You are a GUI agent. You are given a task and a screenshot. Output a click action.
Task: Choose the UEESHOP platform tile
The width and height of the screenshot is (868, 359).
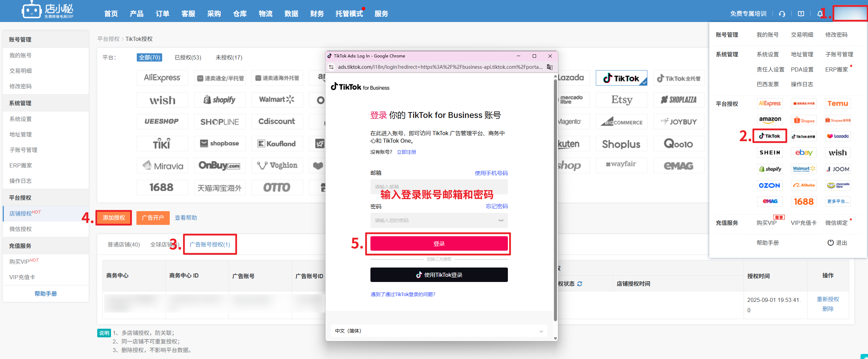coord(162,121)
